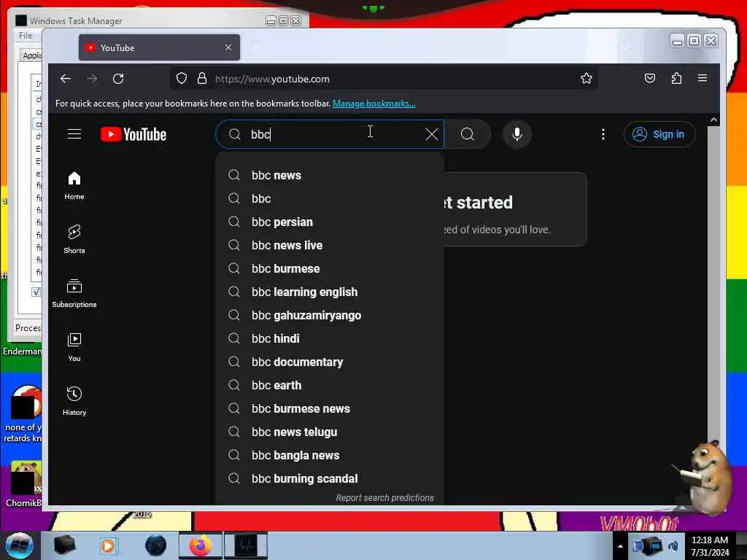The height and width of the screenshot is (560, 747).
Task: Open the Firefox extensions puzzle icon
Action: (x=676, y=78)
